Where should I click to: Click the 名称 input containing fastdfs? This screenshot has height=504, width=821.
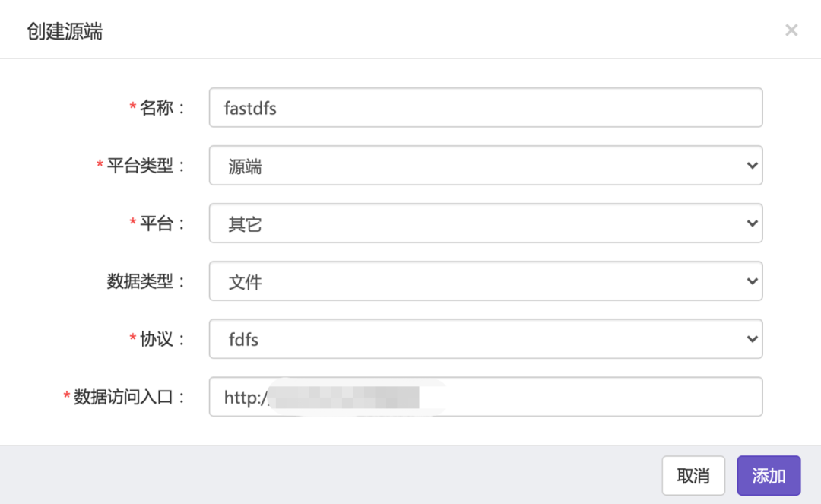pos(485,108)
